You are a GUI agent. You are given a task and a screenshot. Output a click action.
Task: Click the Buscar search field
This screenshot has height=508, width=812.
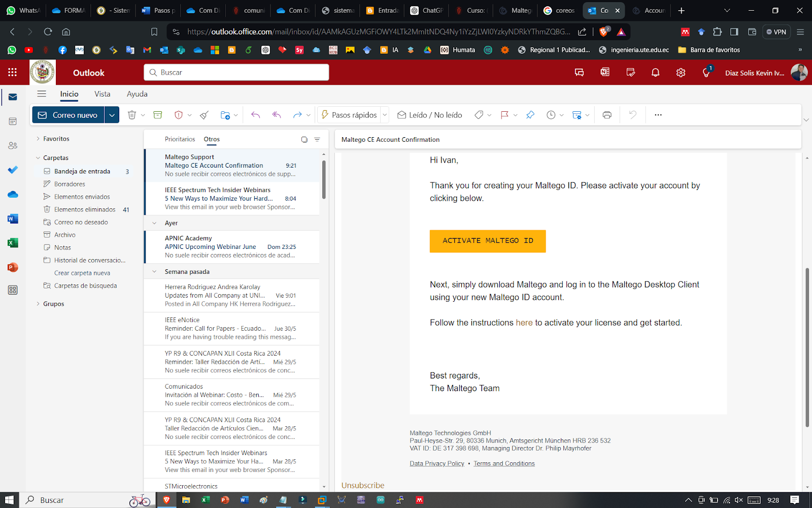[x=236, y=73]
